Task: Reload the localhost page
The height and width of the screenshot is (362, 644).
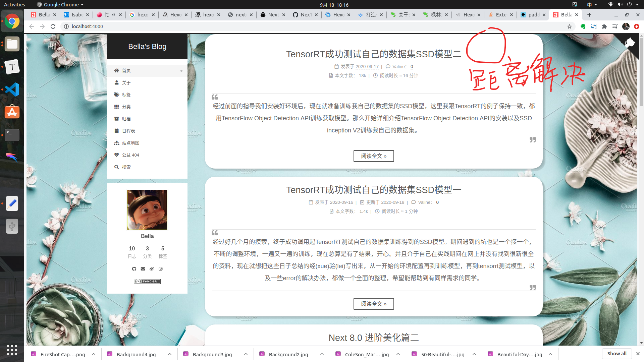Action: pos(53,26)
